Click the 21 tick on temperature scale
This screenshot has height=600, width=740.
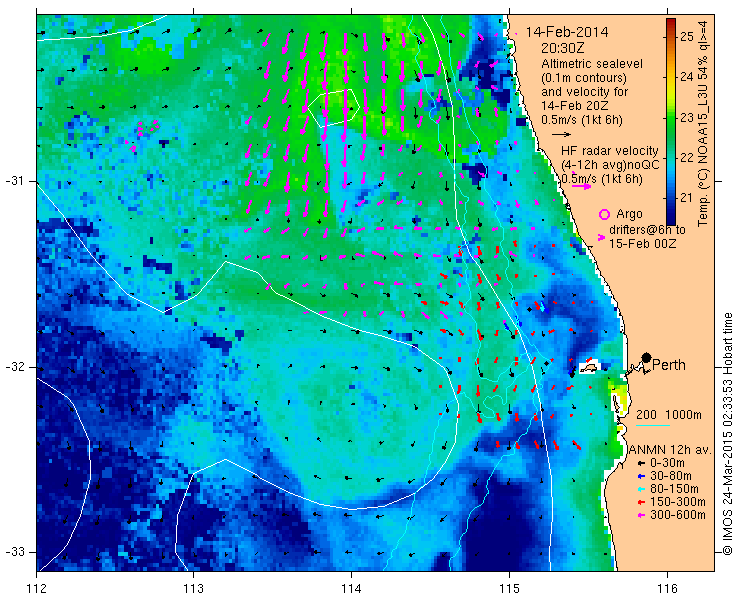[687, 197]
